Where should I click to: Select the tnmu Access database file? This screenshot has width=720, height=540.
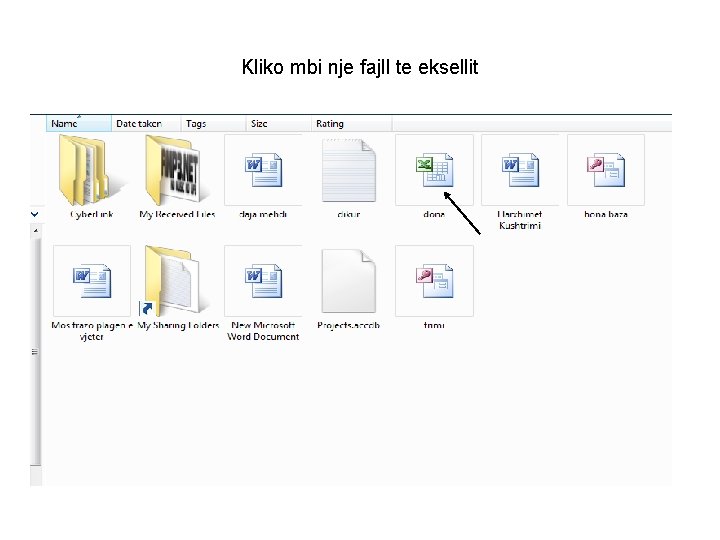434,288
